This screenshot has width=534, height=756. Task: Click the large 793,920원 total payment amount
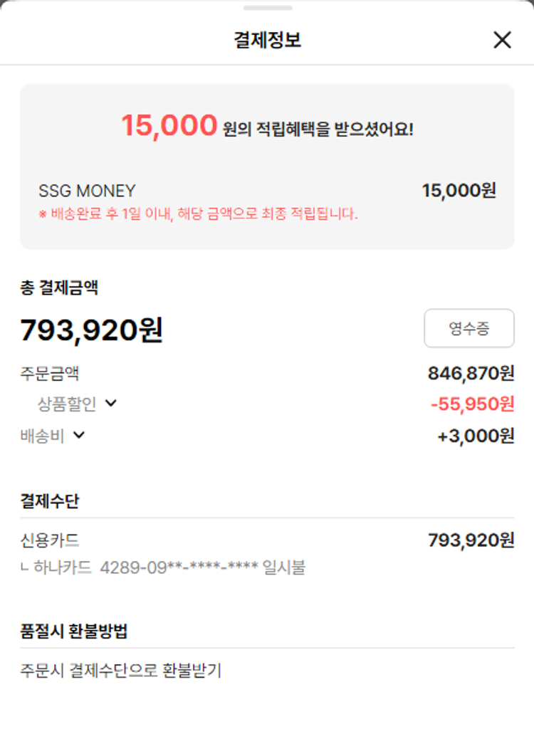coord(92,330)
